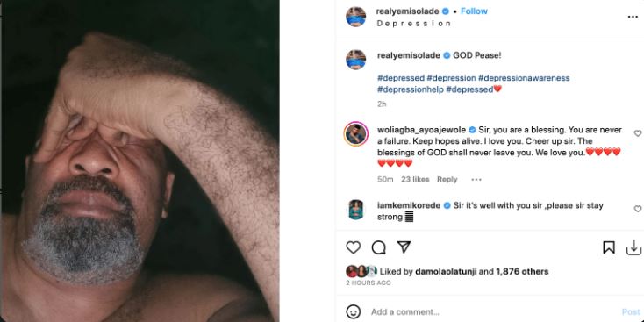Open the #depressionhelp hashtag link
The width and height of the screenshot is (644, 322).
pyautogui.click(x=411, y=89)
